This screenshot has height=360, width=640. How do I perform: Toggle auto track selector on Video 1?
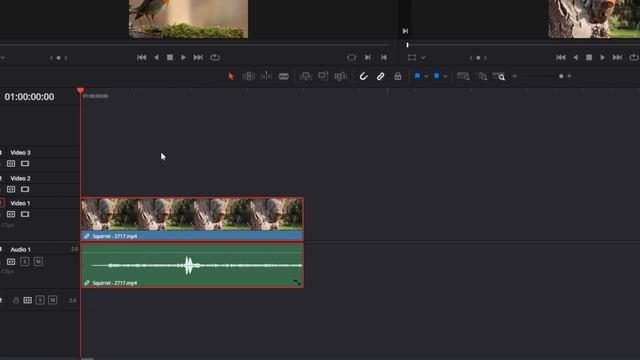11,214
